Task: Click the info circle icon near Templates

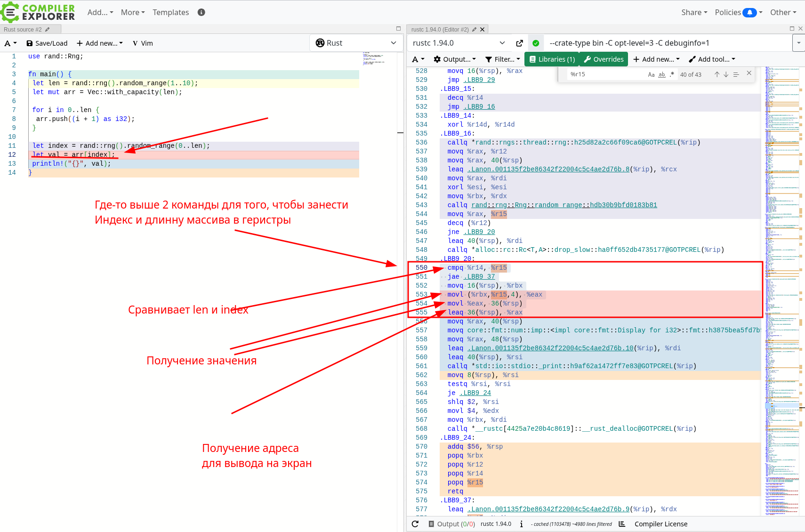Action: (x=201, y=12)
